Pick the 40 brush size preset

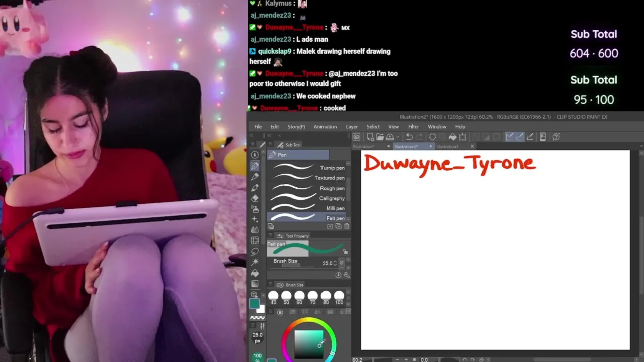coord(273,298)
